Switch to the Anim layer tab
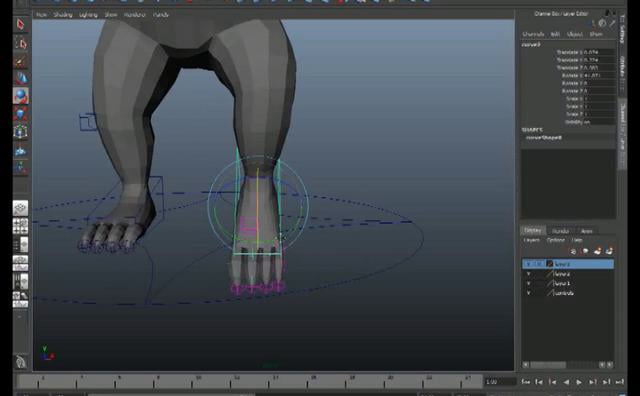Viewport: 640px width, 396px height. coord(587,231)
